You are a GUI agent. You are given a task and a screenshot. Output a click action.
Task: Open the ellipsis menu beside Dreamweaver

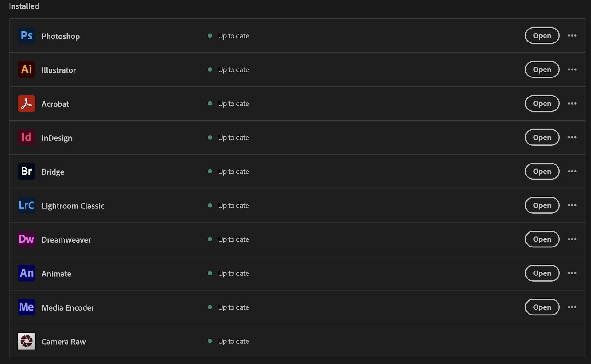point(572,239)
